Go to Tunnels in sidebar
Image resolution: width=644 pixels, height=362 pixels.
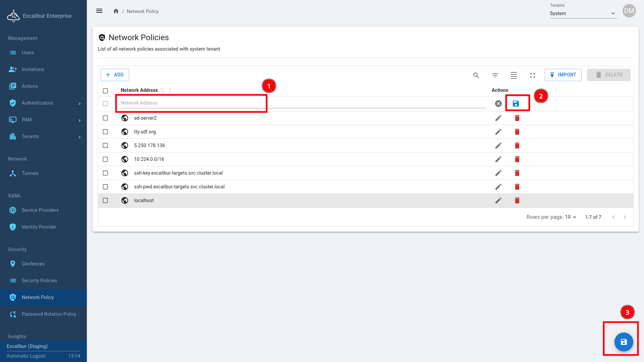(30, 173)
